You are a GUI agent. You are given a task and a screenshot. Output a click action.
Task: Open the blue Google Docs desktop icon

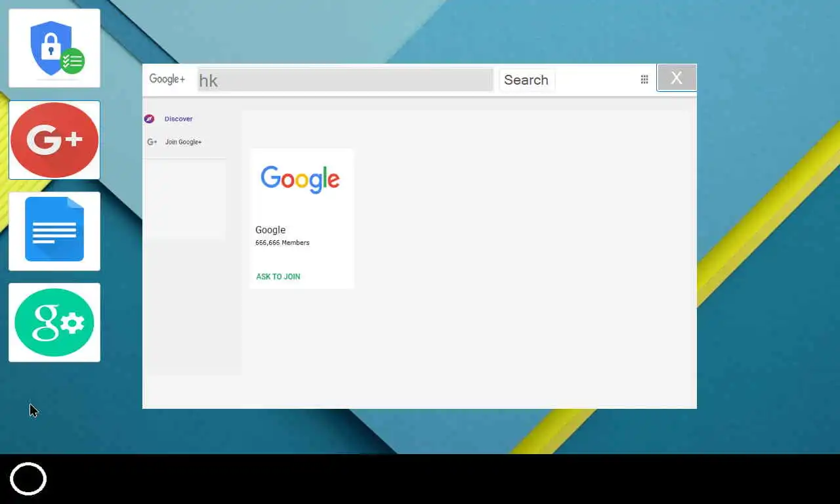tap(54, 231)
